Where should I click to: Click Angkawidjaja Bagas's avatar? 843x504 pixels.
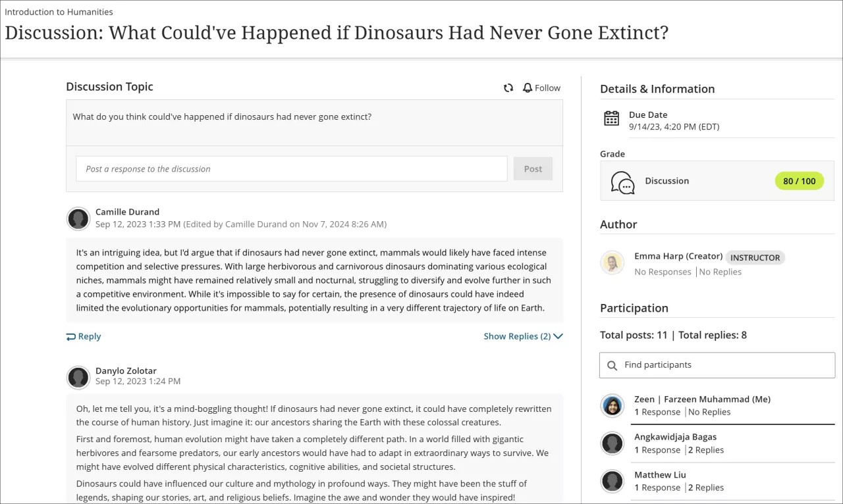pos(612,443)
